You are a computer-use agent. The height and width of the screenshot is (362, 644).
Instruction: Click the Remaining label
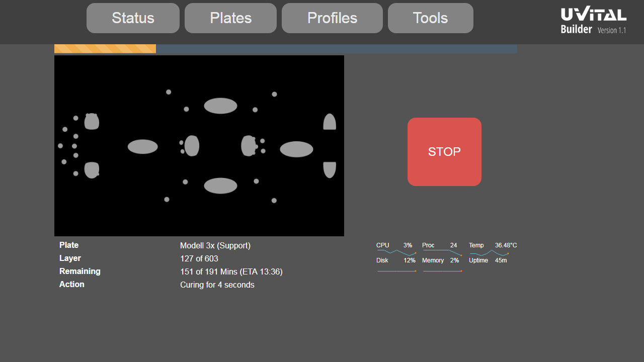[80, 271]
